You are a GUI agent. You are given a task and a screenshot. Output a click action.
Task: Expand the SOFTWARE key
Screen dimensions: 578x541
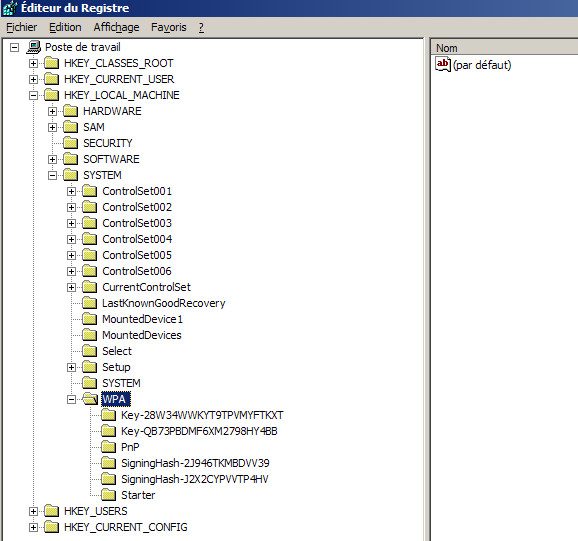(x=52, y=159)
